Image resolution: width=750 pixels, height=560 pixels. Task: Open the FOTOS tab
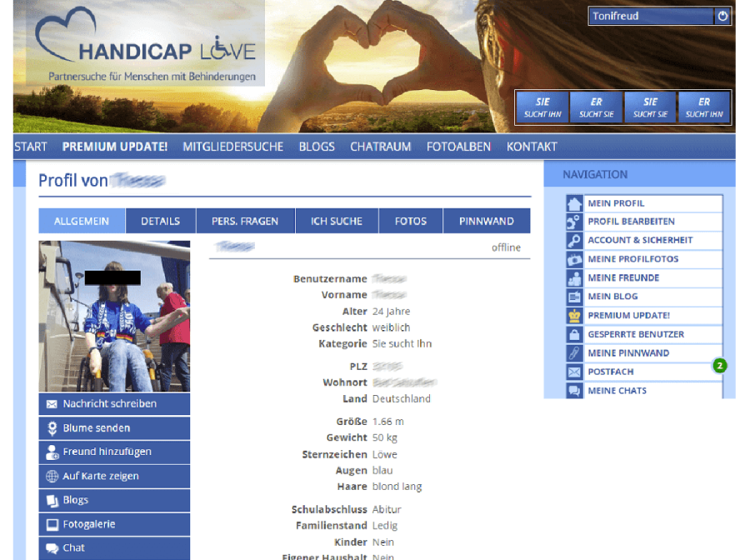411,220
